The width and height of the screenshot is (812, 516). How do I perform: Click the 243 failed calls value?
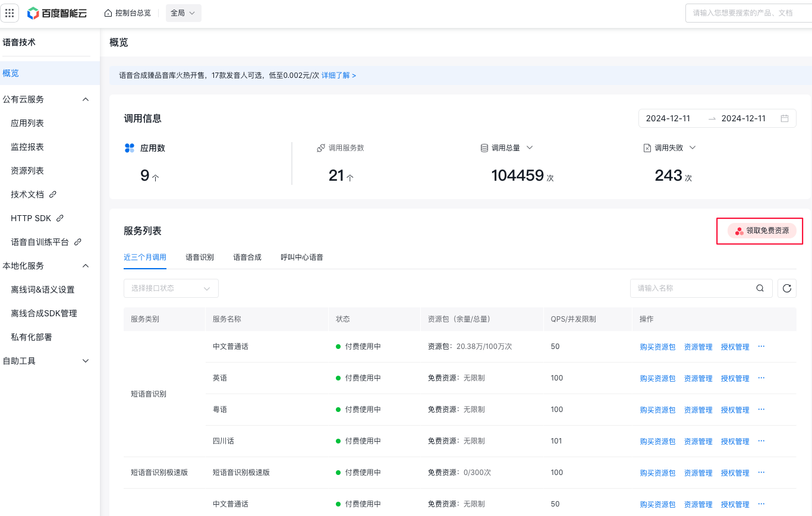tap(668, 175)
